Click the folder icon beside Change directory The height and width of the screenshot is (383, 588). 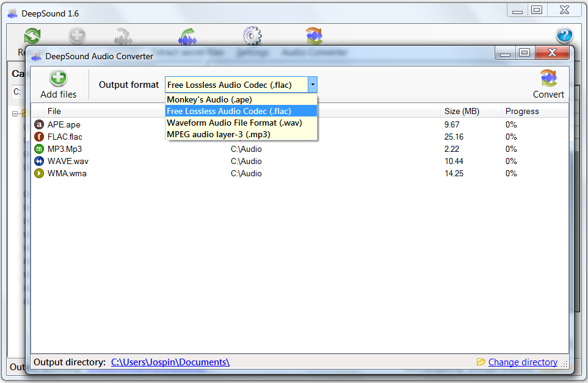click(x=481, y=362)
